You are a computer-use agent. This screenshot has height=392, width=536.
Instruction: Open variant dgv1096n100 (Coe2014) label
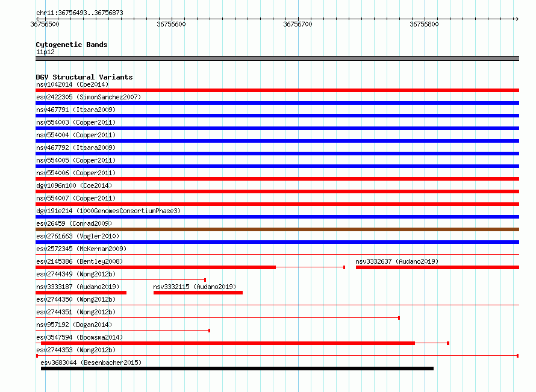coord(74,185)
